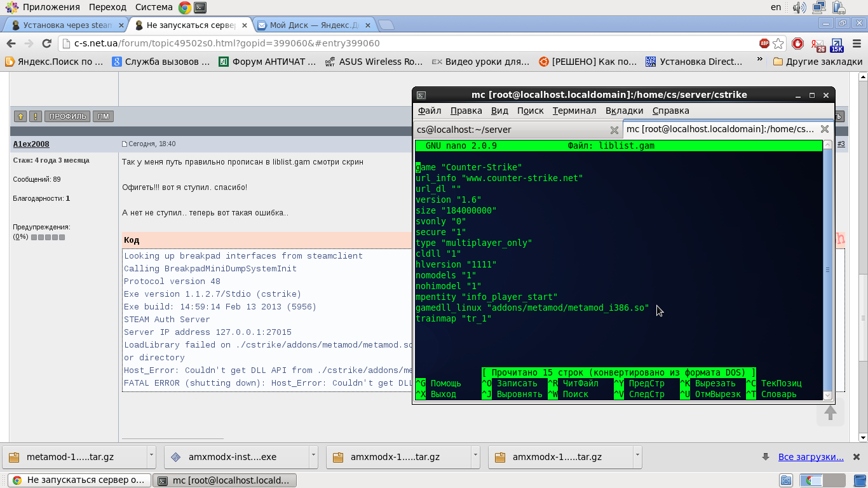The image size is (868, 488).
Task: Open the Служба вызовов bookmark
Action: 161,62
